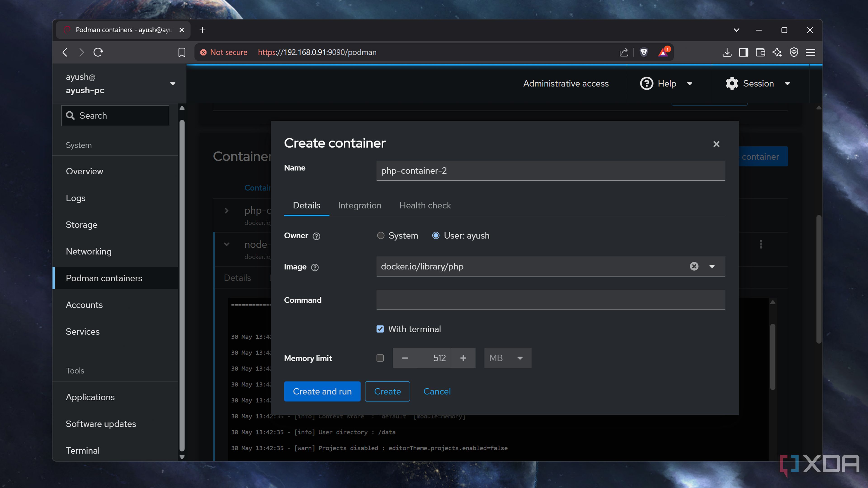Click Administrative access button
Screen dimensions: 868x488
click(x=566, y=84)
